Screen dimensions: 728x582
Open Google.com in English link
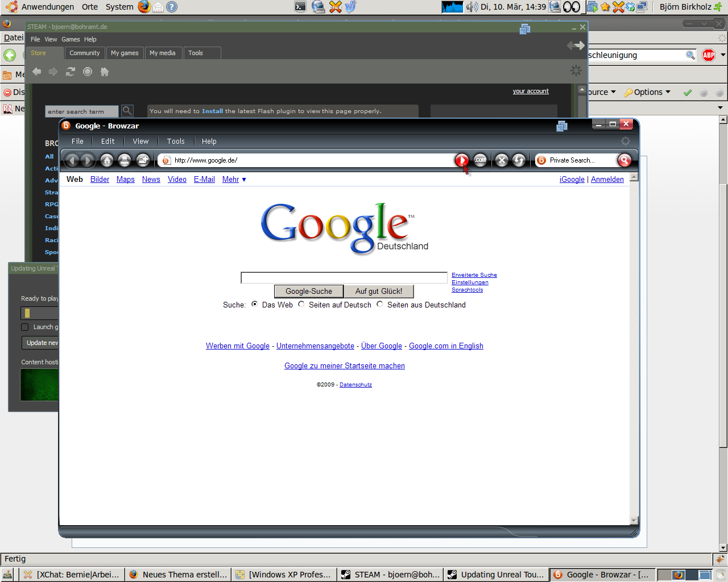[446, 346]
